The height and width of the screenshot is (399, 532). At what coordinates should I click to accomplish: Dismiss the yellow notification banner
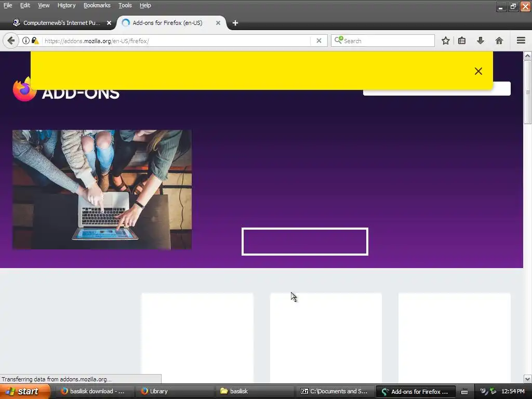(x=478, y=71)
